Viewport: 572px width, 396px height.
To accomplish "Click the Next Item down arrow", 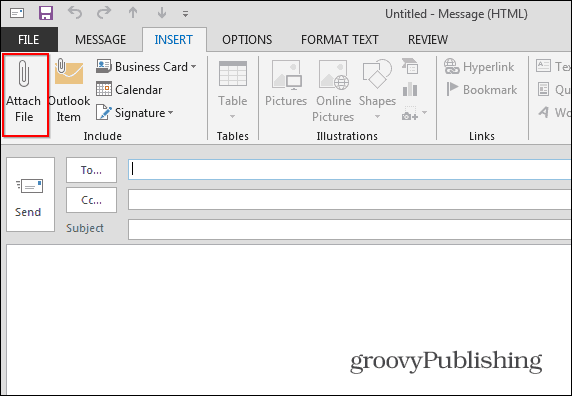I will 162,13.
